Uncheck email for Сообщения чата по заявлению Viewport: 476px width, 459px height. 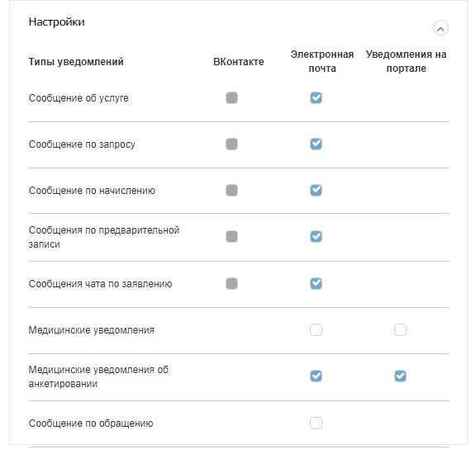316,283
